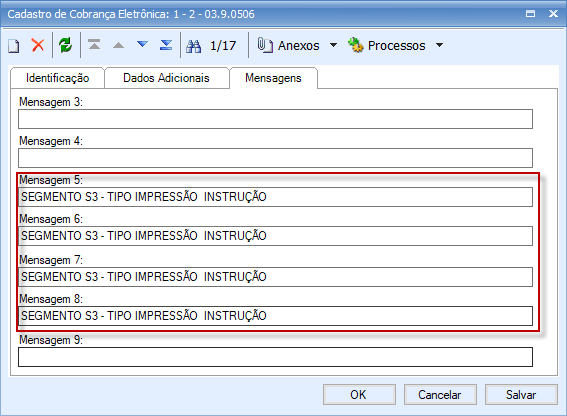
Task: Open search with the binoculars icon
Action: 193,46
